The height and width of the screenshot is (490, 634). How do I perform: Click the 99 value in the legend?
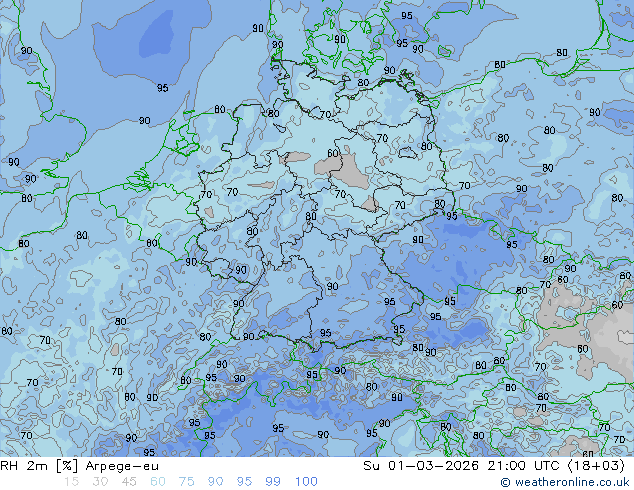273,482
